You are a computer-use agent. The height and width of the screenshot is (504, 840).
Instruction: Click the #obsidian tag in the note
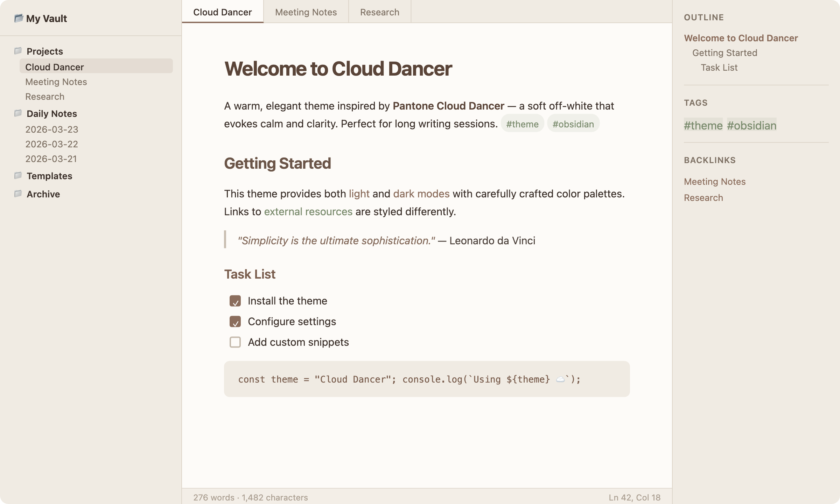(573, 124)
